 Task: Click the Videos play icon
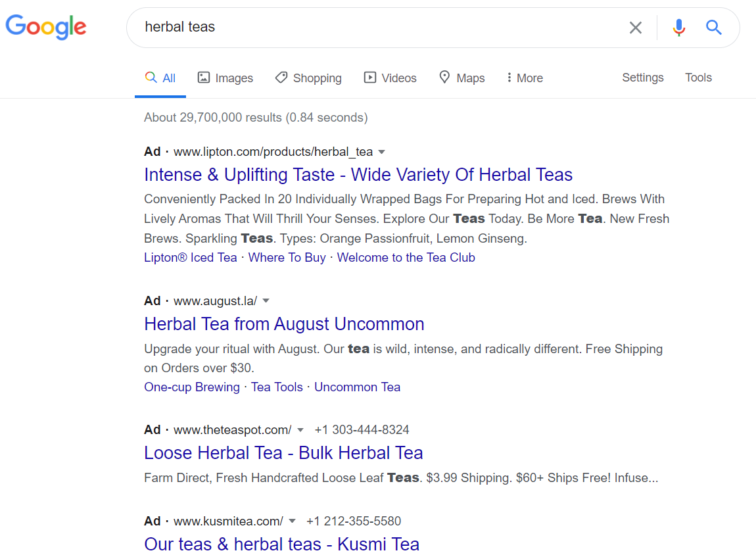point(369,78)
